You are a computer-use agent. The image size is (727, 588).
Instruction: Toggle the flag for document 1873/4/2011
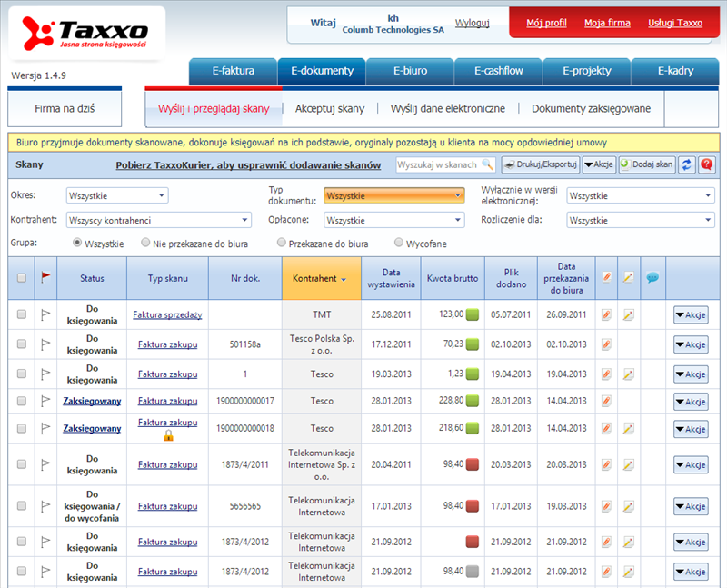click(45, 464)
